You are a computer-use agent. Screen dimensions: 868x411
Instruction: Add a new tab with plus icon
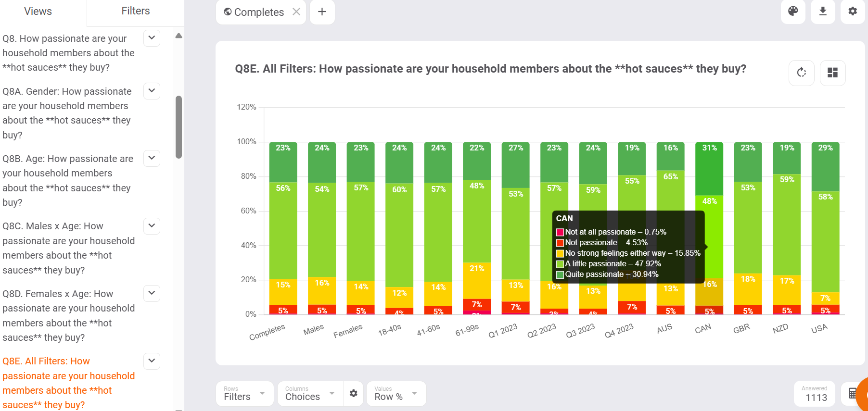click(322, 12)
